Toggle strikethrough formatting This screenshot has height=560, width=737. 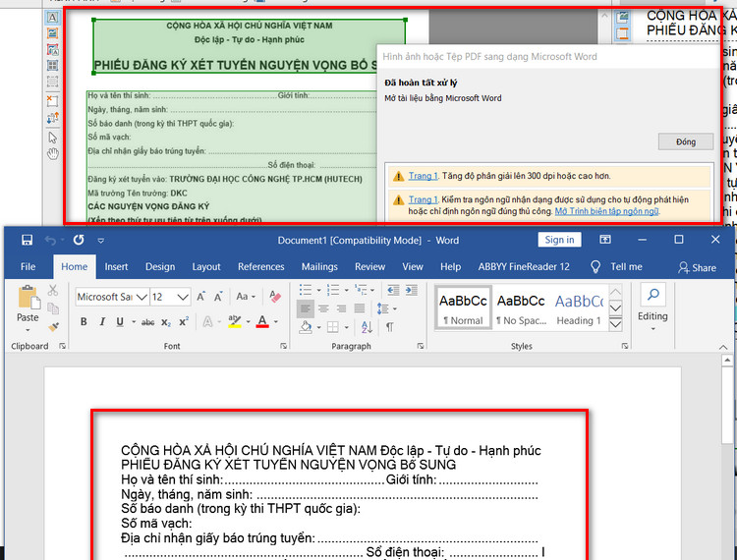coord(147,322)
